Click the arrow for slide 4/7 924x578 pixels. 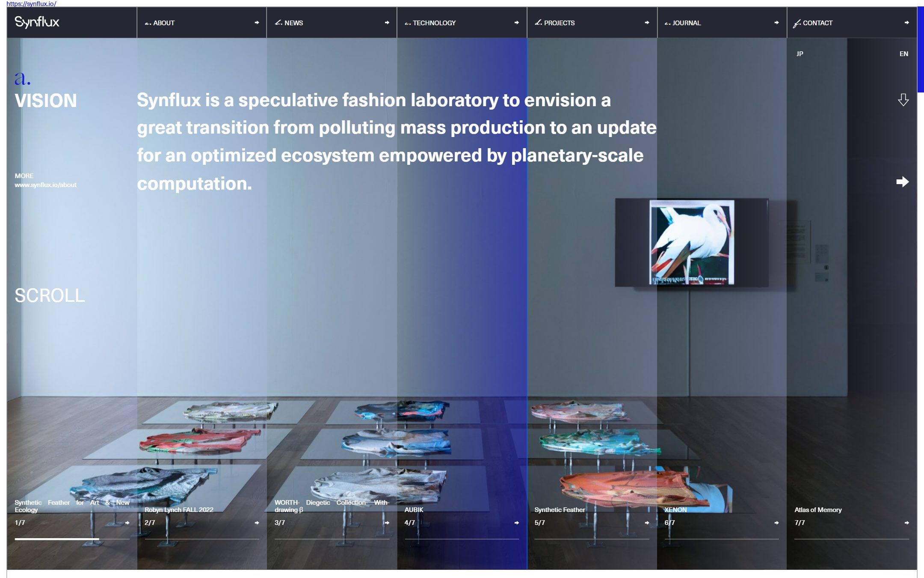(x=517, y=523)
